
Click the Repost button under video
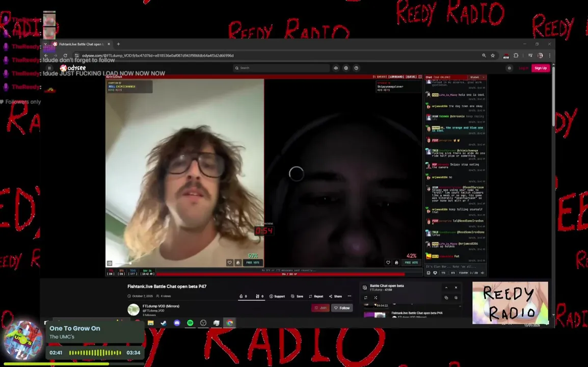click(x=316, y=296)
